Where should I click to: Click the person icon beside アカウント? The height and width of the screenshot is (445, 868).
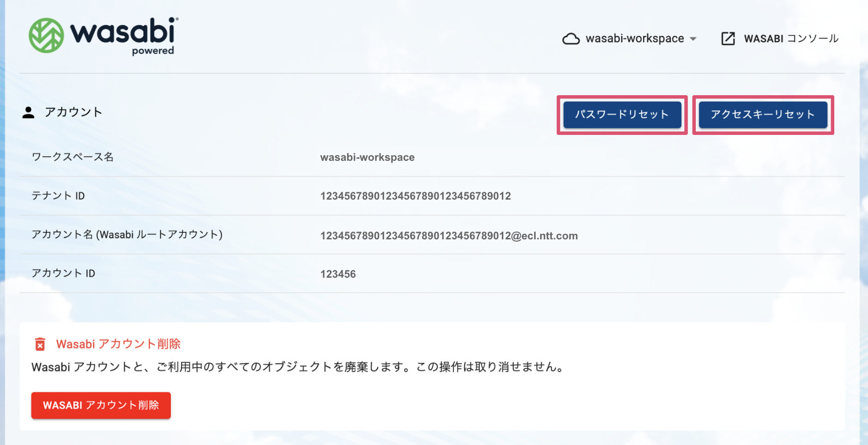(28, 112)
